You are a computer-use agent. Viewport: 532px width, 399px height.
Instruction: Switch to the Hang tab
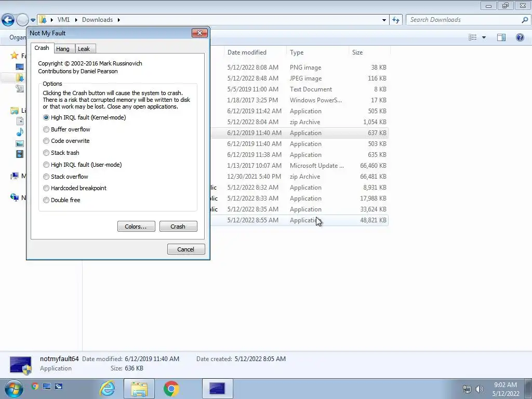point(63,49)
